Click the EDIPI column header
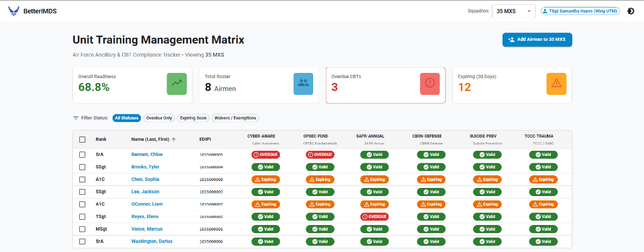 pos(205,140)
